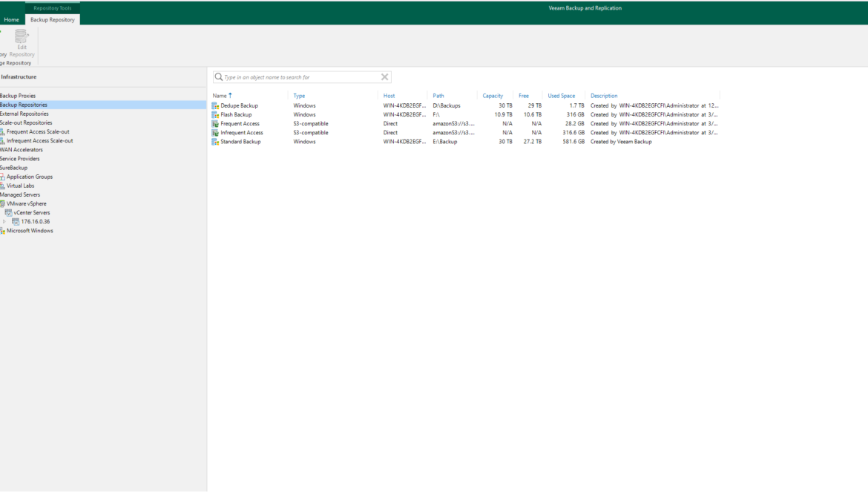Click the search magnifier icon
The image size is (868, 492).
[x=219, y=77]
